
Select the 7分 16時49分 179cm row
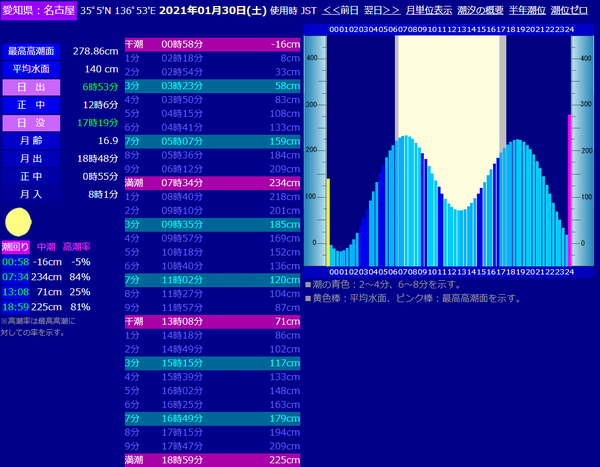tap(212, 418)
